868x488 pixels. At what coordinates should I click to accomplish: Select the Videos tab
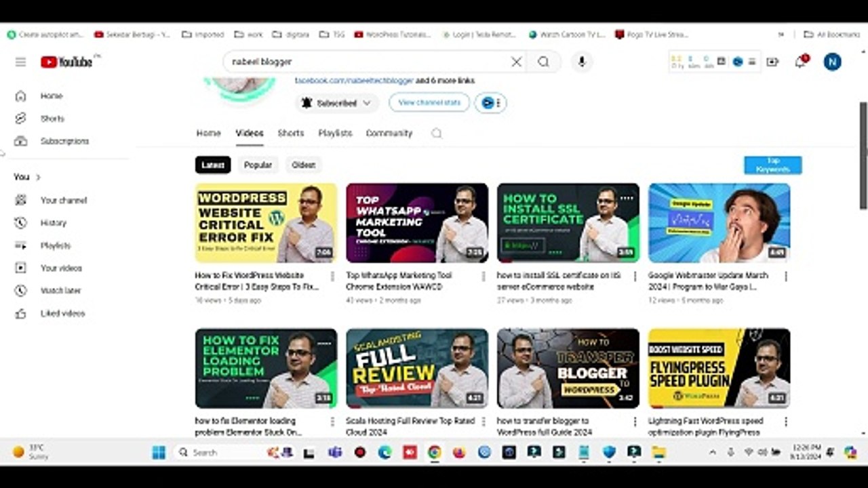[249, 133]
